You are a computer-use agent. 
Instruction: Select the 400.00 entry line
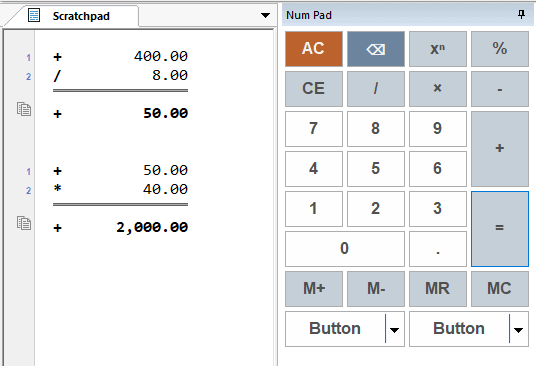[120, 56]
